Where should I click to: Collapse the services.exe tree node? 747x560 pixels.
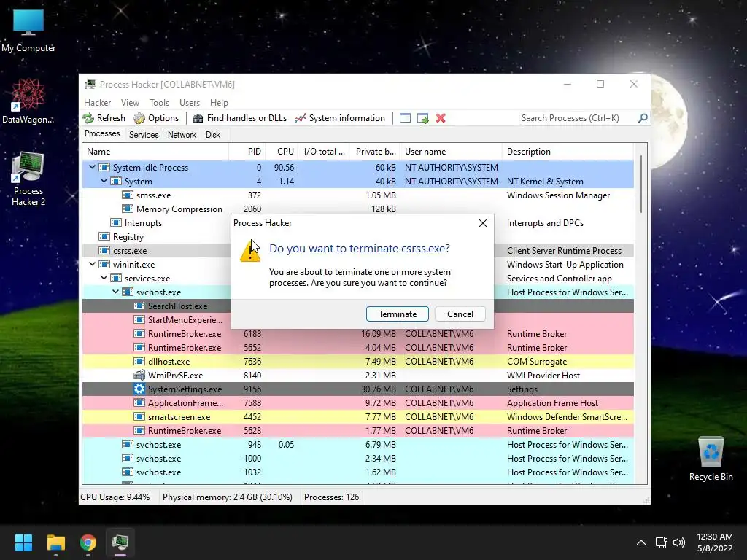tap(104, 278)
